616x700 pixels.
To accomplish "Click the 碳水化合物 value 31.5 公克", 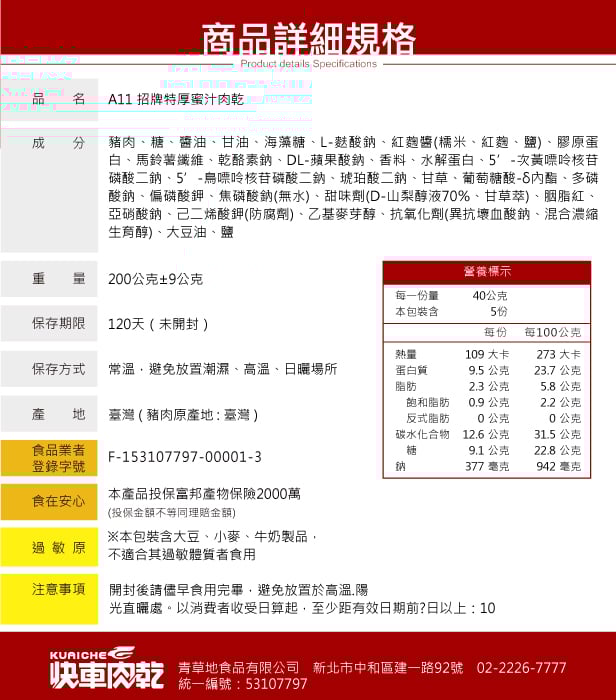I will [558, 434].
